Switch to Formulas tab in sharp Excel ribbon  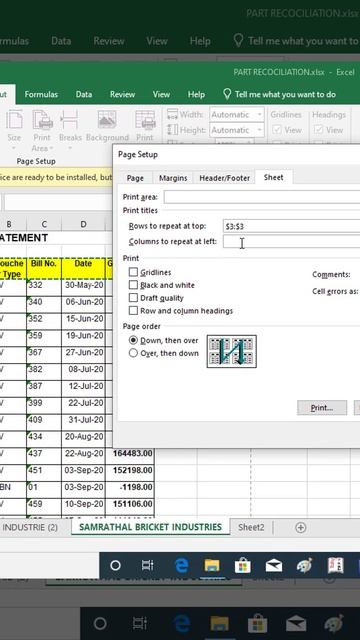pos(41,94)
